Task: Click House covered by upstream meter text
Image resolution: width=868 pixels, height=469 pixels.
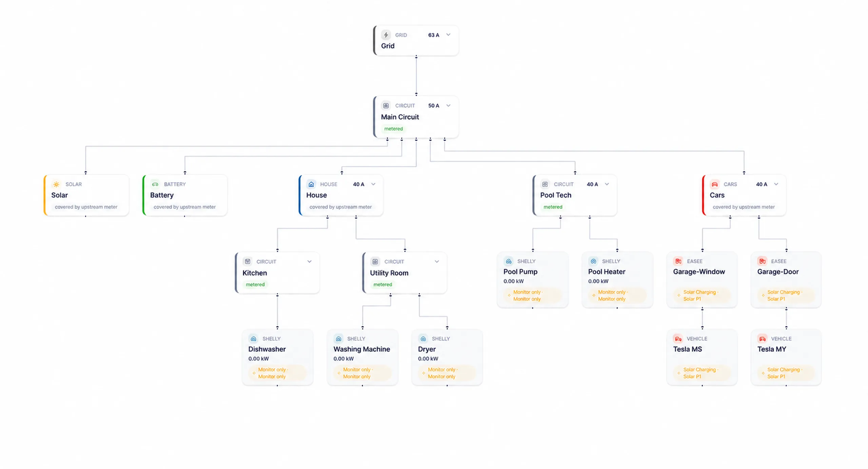Action: tap(340, 207)
